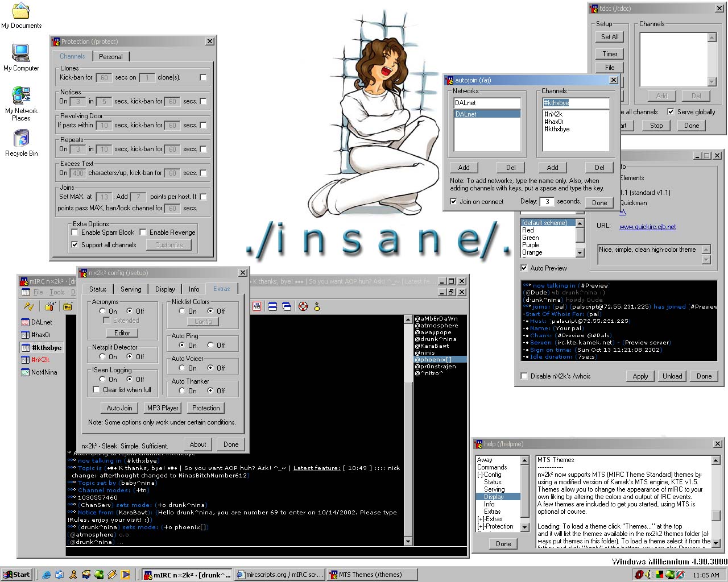Screen dimensions: 728x582
Task: Select the My Computer desktop icon
Action: point(21,57)
